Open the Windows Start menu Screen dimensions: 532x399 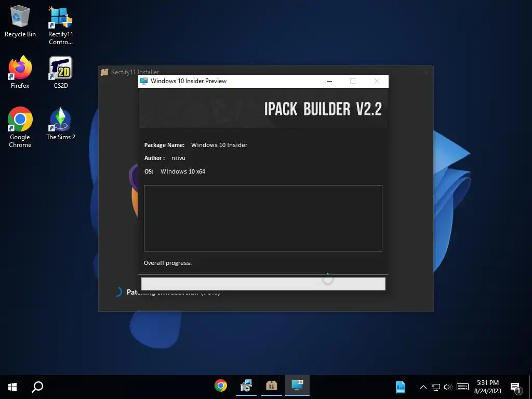coord(12,387)
